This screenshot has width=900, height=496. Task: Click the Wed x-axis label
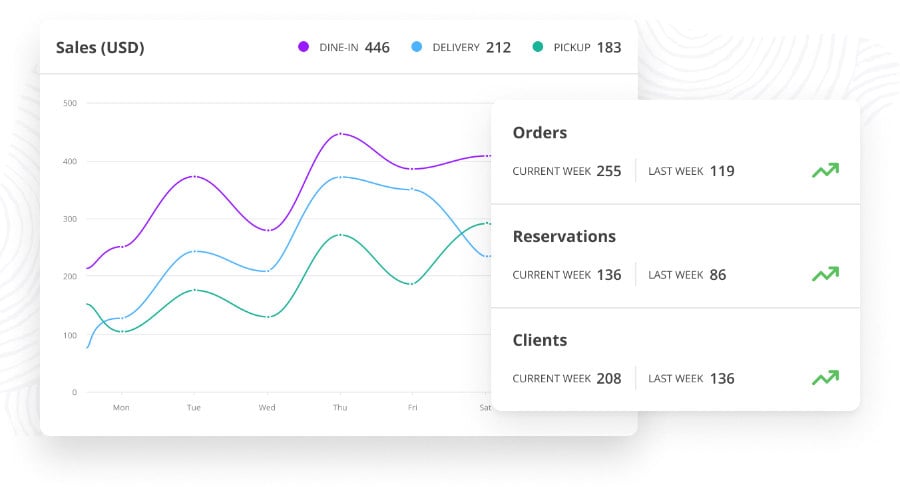point(267,408)
